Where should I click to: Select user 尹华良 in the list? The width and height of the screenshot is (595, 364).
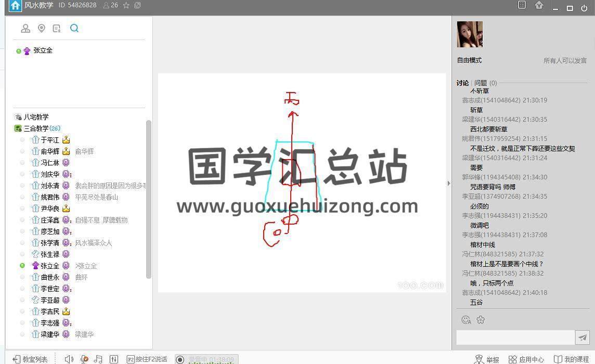click(50, 209)
